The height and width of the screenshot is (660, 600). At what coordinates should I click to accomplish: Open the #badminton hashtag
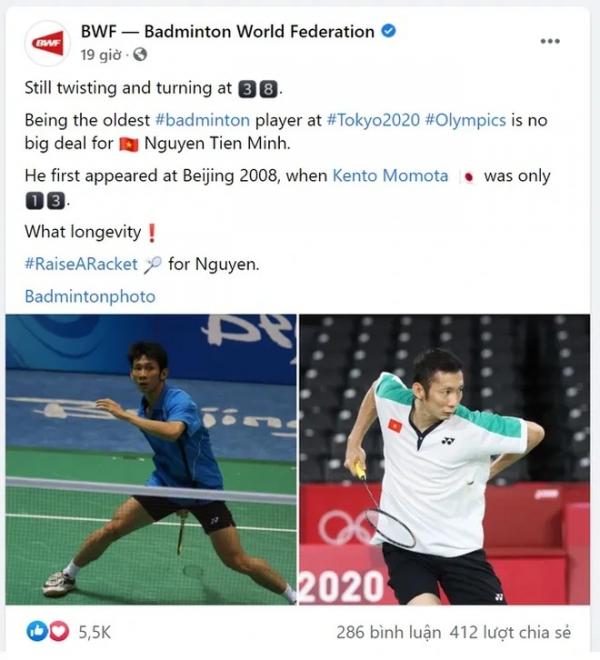tap(203, 120)
